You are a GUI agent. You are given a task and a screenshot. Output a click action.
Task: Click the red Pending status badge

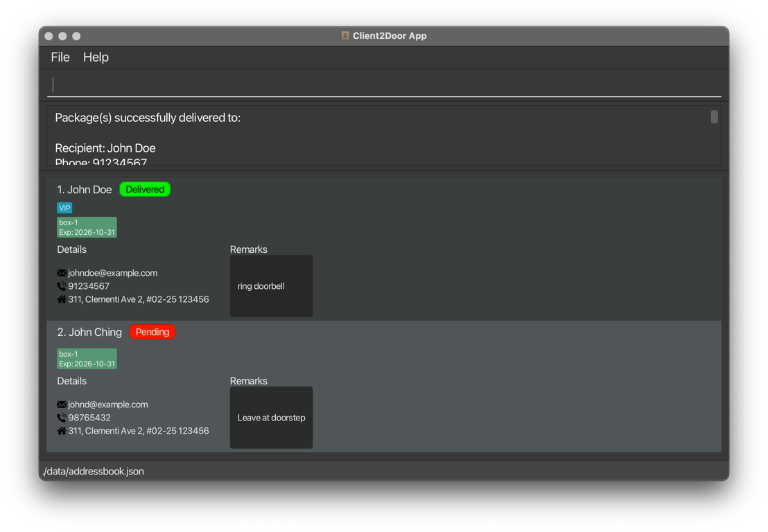coord(152,332)
